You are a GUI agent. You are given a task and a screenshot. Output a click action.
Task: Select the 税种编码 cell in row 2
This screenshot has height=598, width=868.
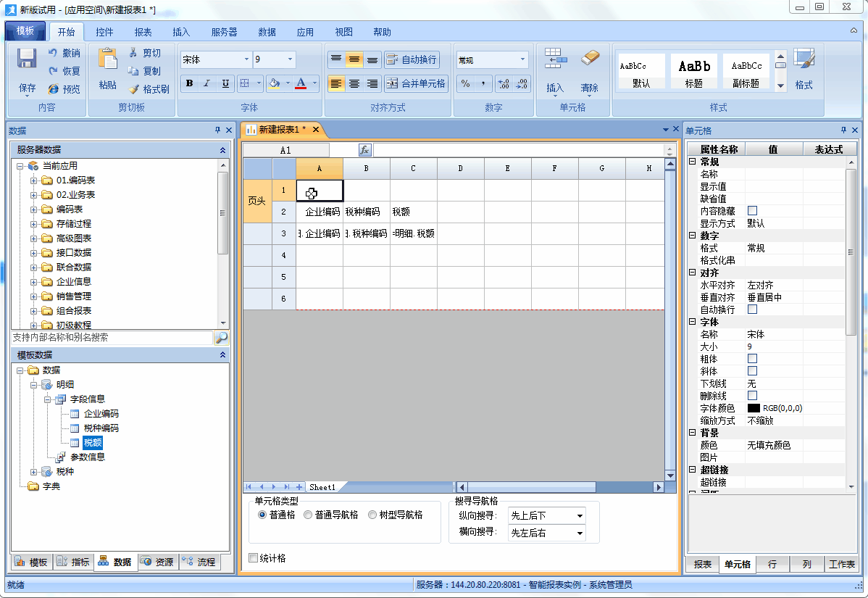coord(366,212)
